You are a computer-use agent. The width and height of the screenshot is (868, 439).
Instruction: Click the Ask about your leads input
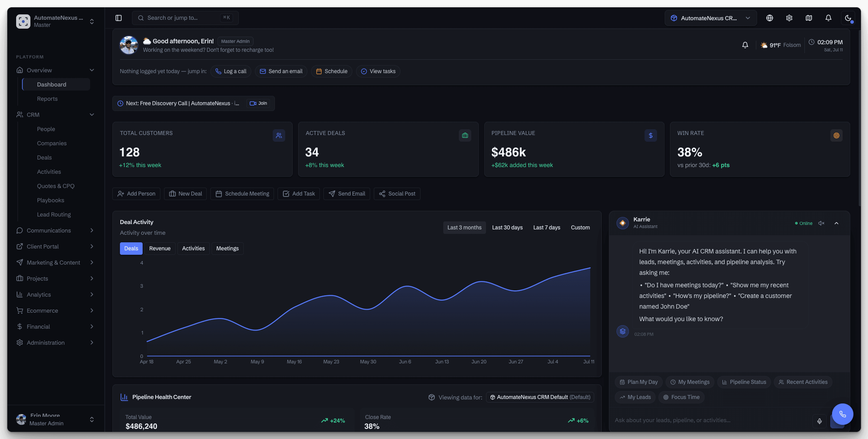[711, 420]
